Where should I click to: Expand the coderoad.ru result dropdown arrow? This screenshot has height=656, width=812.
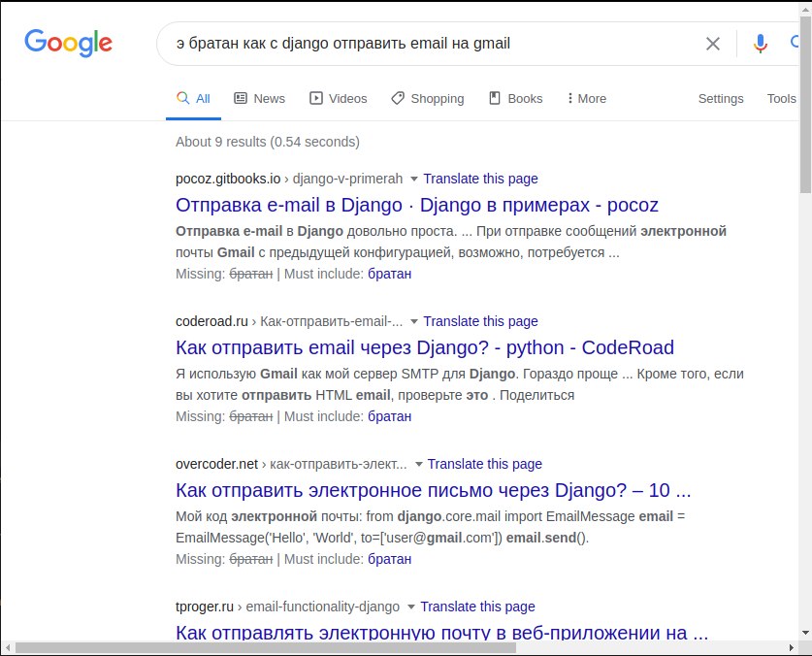(414, 322)
